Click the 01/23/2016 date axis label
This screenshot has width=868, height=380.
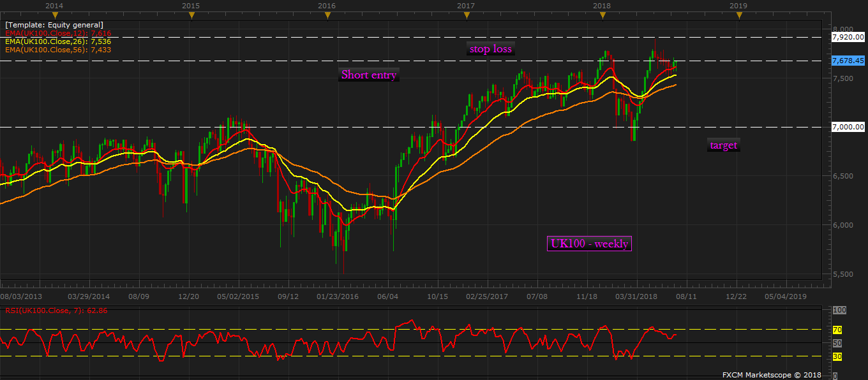338,296
